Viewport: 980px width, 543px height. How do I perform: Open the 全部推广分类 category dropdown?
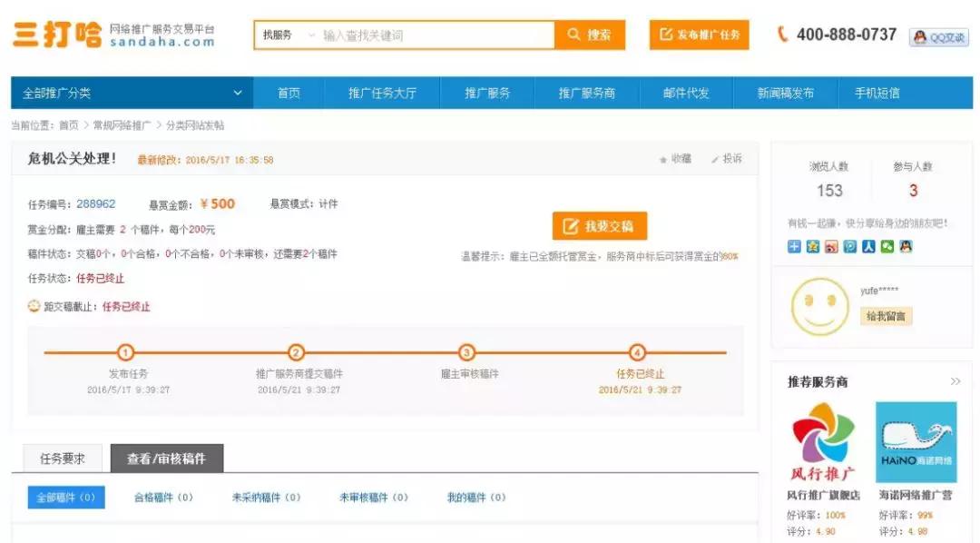[x=127, y=92]
